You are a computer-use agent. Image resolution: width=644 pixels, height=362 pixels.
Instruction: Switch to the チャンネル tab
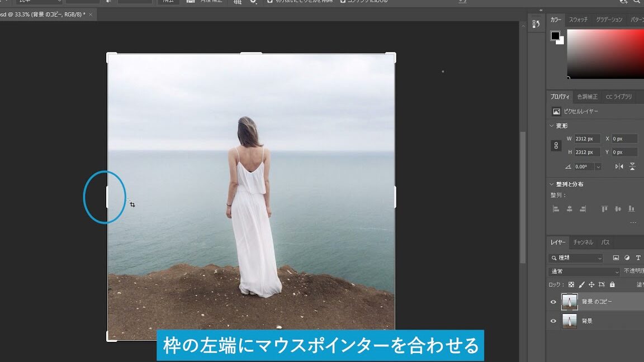[x=583, y=242]
